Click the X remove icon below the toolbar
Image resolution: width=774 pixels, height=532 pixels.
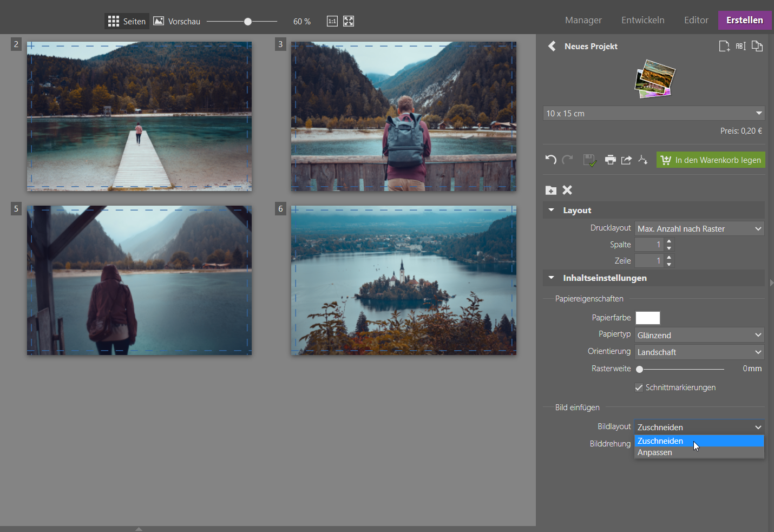[567, 190]
